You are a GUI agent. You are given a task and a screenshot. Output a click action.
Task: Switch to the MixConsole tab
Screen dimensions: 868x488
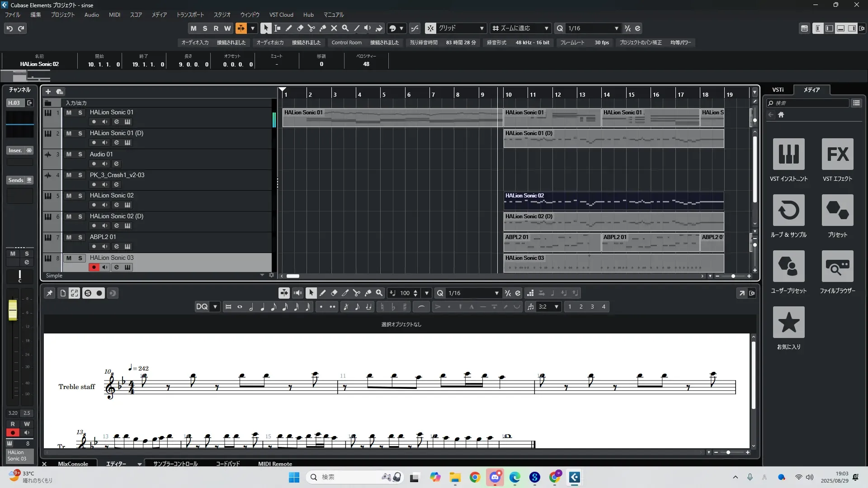(73, 464)
